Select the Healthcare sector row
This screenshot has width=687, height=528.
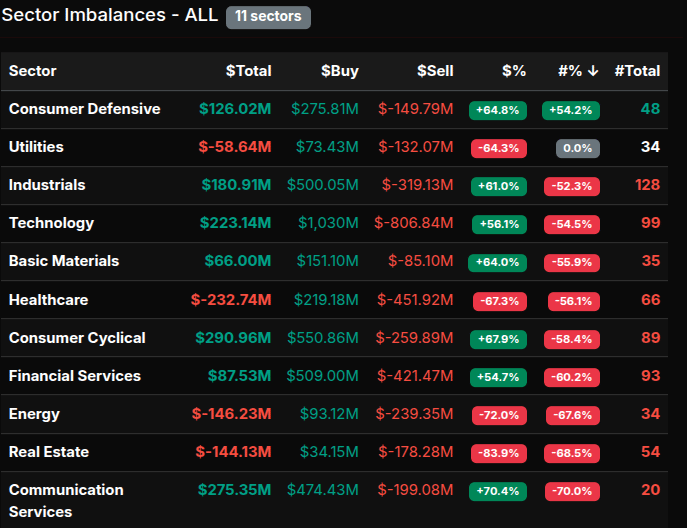click(x=48, y=299)
